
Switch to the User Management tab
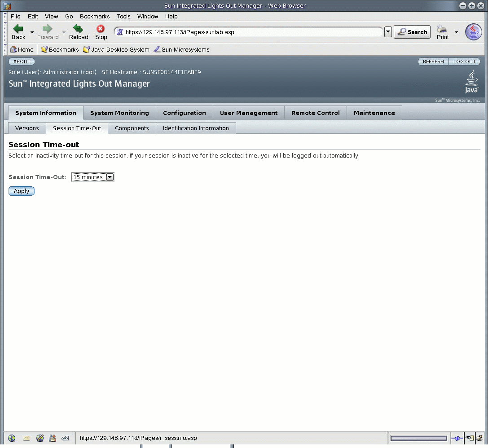coord(249,113)
